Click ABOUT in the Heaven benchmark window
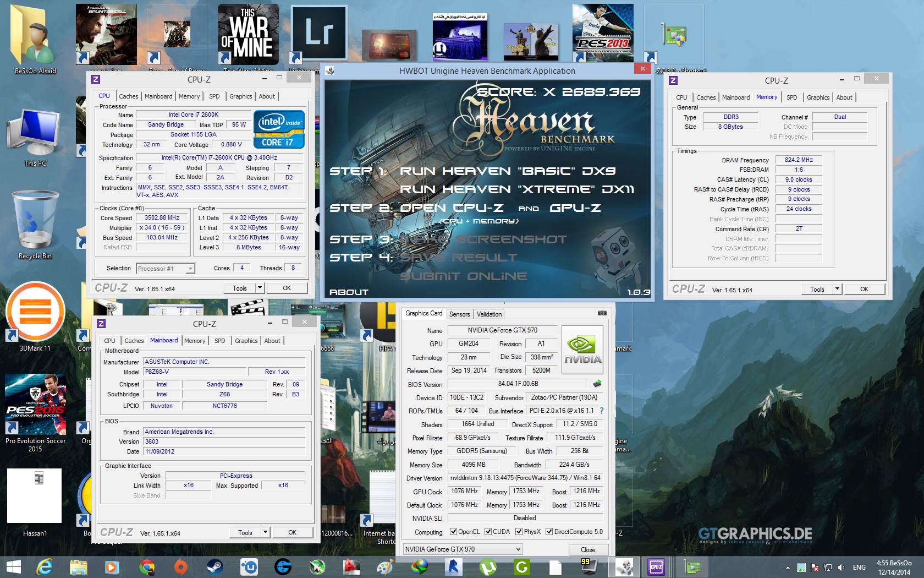Screen dimensions: 924x578 [349, 292]
